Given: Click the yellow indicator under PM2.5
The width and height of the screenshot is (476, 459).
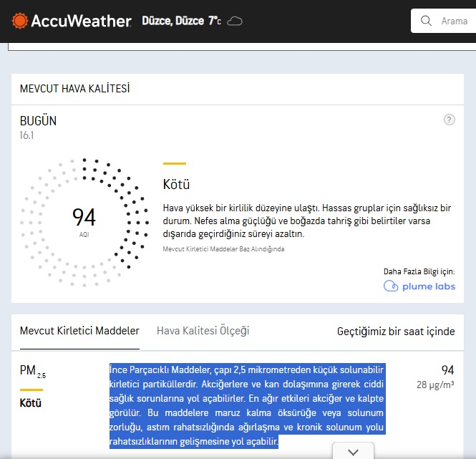Looking at the screenshot, I should tap(31, 390).
